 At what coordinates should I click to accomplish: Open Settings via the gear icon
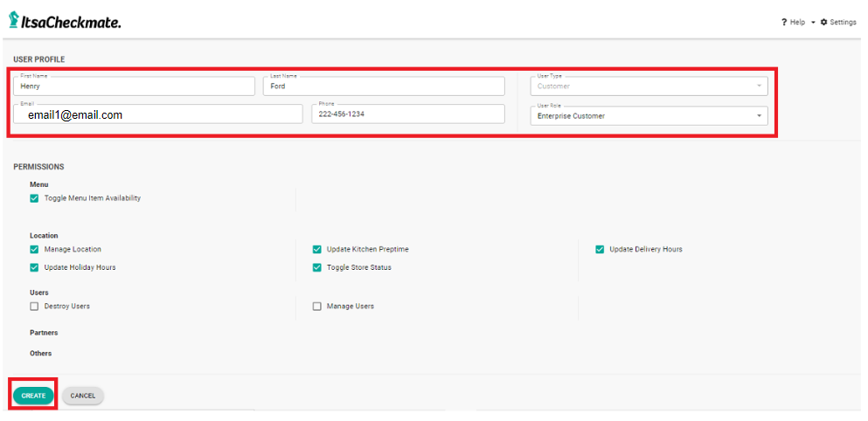click(823, 22)
